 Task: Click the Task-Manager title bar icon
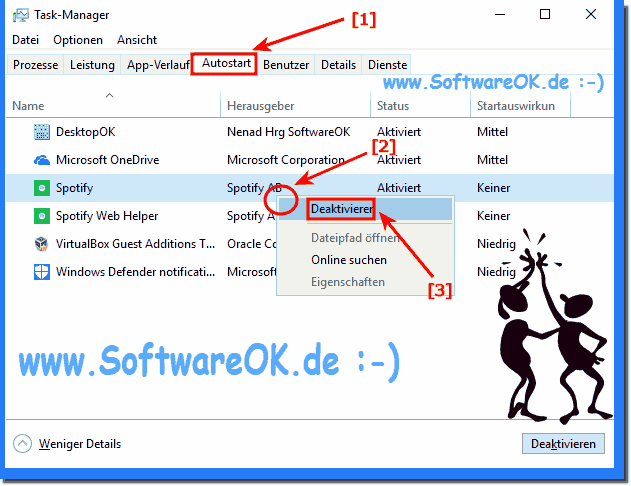pos(21,15)
